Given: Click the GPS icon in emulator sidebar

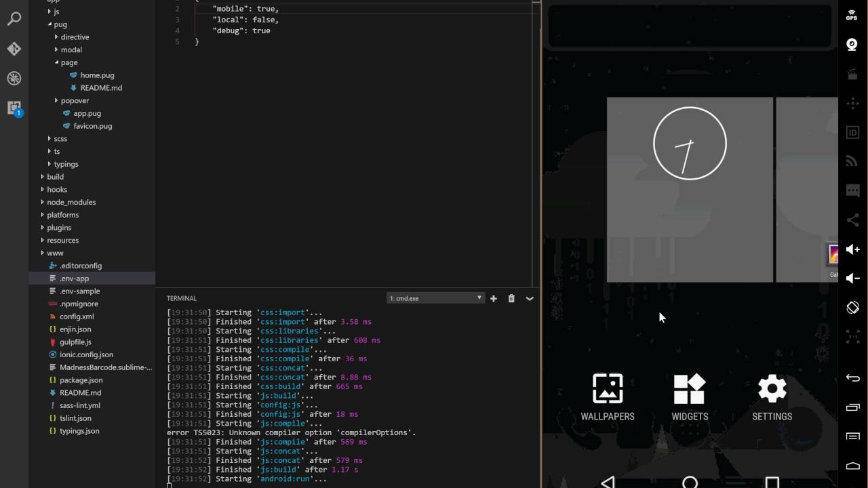Looking at the screenshot, I should point(852,15).
